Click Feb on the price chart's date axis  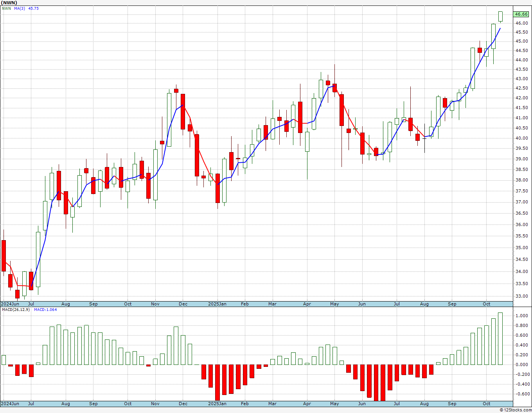(x=245, y=304)
